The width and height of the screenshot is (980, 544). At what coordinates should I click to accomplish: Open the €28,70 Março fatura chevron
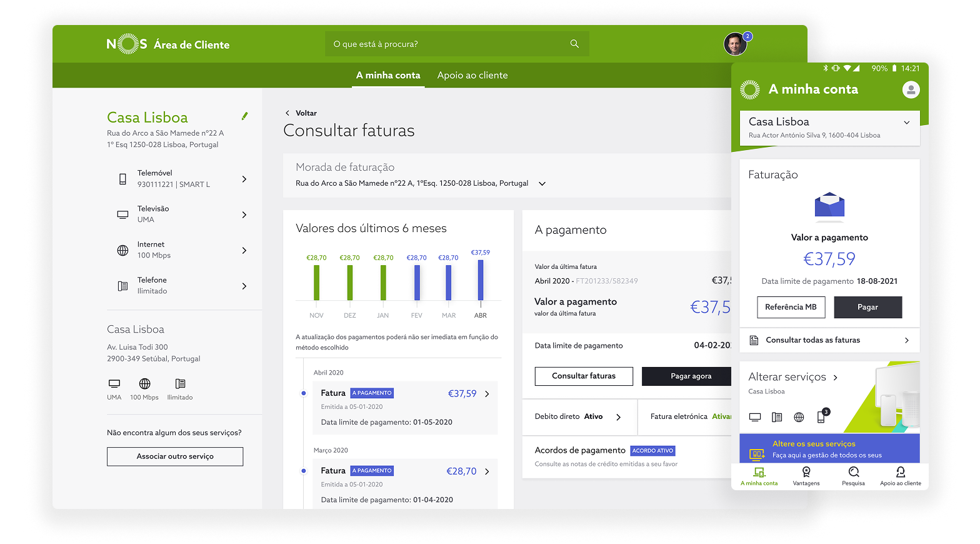487,471
